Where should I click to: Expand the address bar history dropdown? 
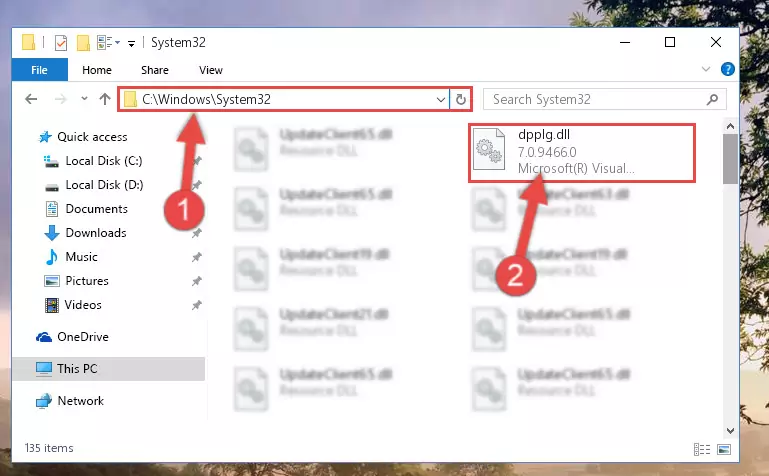point(440,100)
